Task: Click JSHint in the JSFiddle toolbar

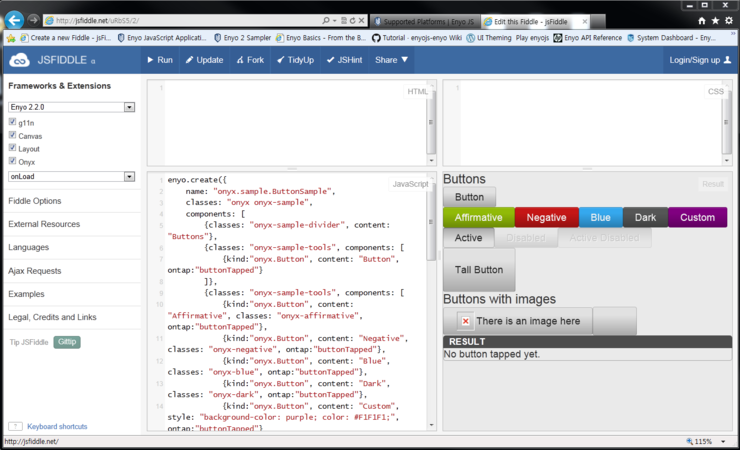Action: point(345,60)
